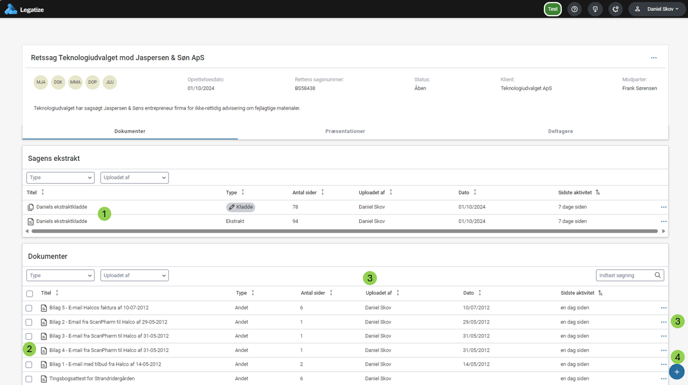688x385 pixels.
Task: Tick the select-all checkbox in the Dokumenter header
Action: pos(29,293)
